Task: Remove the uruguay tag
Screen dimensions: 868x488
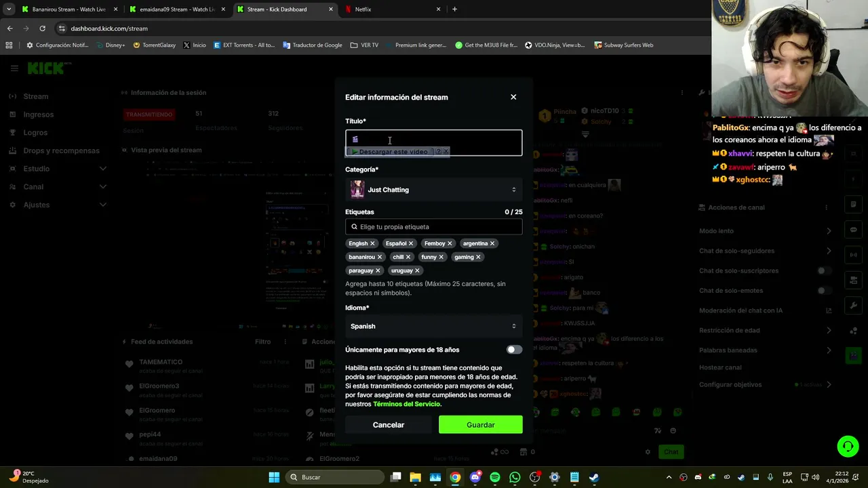Action: (x=417, y=270)
